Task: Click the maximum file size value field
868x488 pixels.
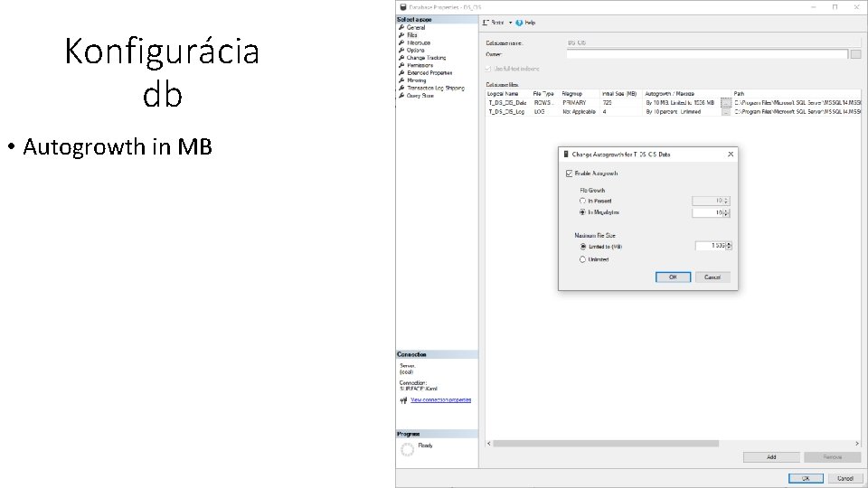Action: pyautogui.click(x=711, y=246)
